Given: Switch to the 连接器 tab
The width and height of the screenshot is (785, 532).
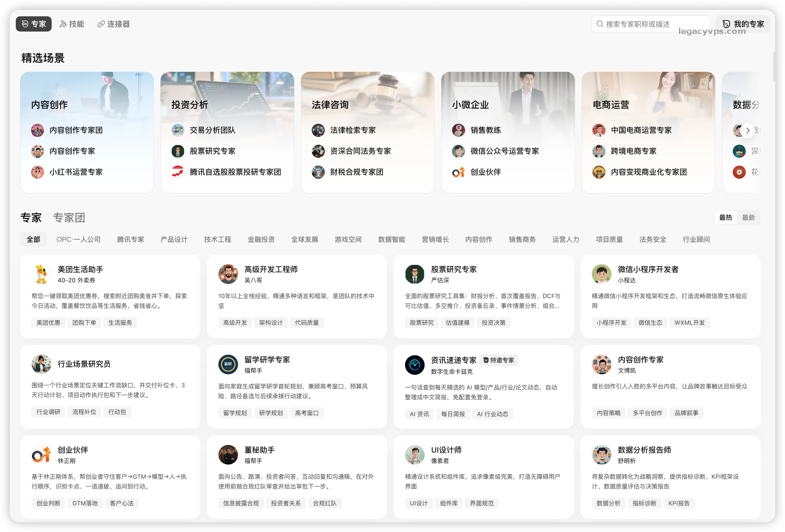Looking at the screenshot, I should coord(114,24).
